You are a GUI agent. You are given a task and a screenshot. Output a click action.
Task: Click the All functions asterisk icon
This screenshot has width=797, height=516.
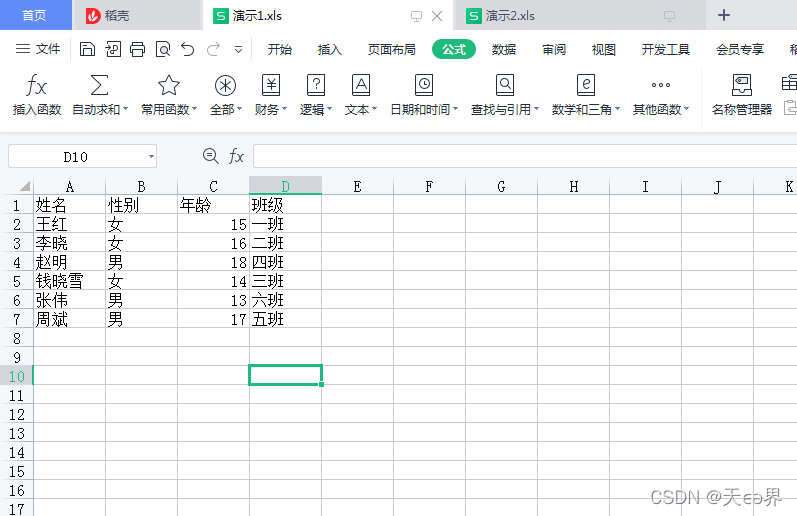click(x=225, y=85)
